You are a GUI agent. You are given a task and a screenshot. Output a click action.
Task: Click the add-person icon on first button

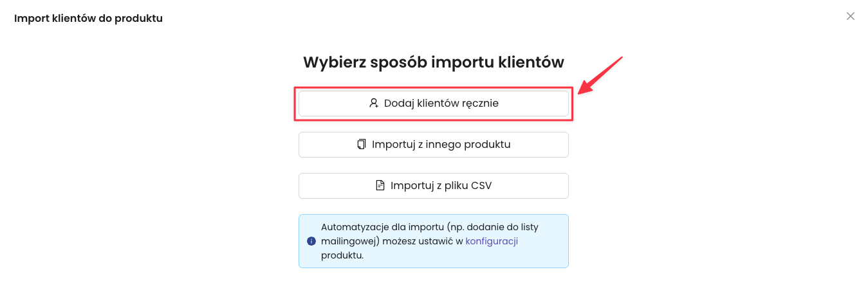373,103
